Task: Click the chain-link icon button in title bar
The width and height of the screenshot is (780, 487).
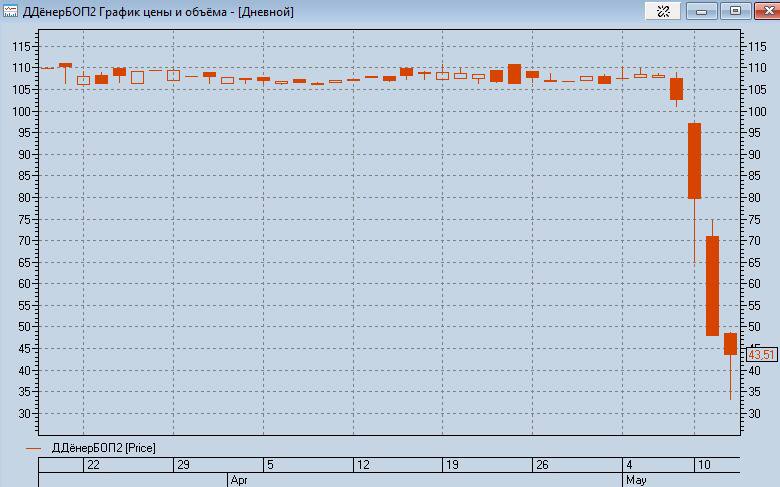Action: click(663, 11)
